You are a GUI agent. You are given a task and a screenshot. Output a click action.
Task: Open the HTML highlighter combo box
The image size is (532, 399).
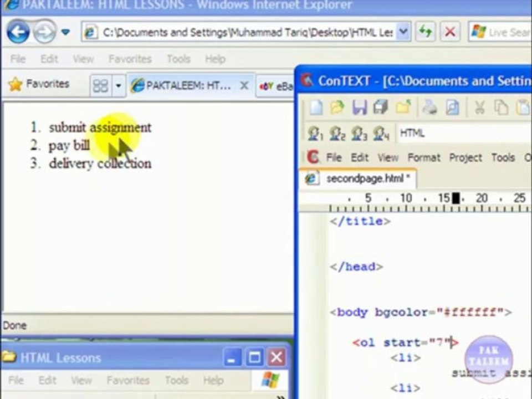pyautogui.click(x=464, y=134)
